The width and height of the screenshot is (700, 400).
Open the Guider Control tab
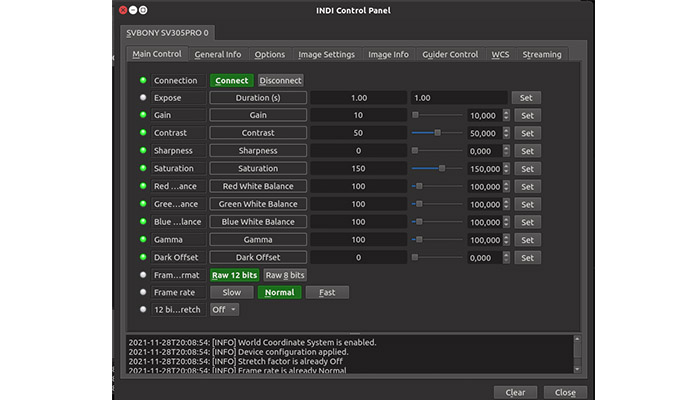449,54
